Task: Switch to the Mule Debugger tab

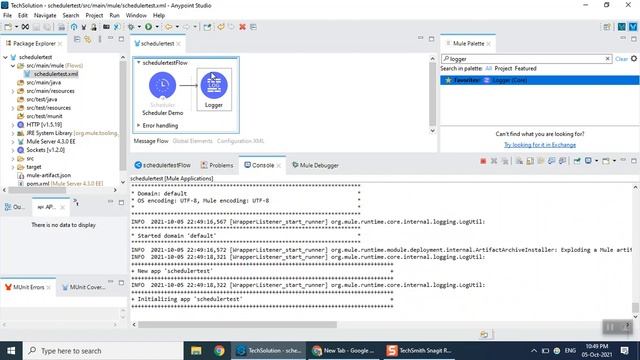Action: point(316,165)
